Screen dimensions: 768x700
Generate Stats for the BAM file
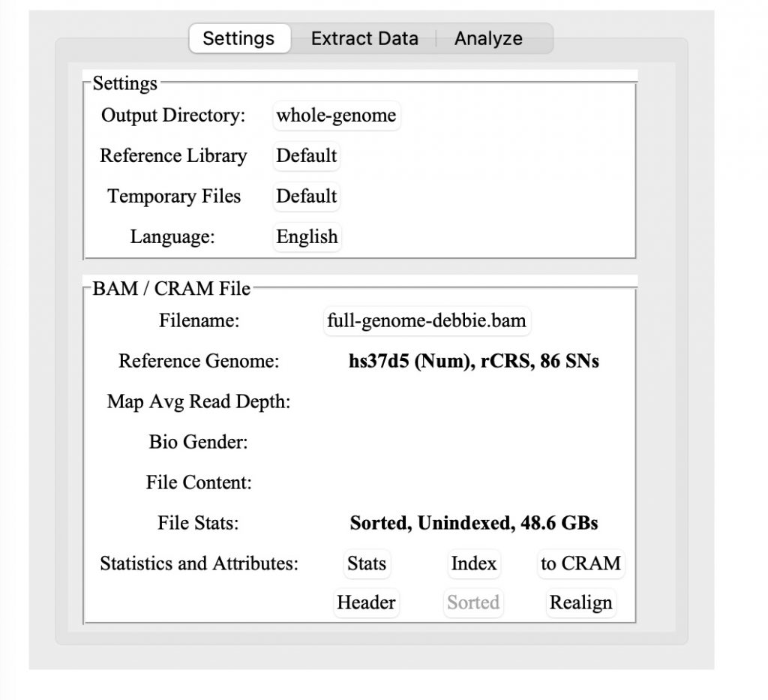click(366, 563)
